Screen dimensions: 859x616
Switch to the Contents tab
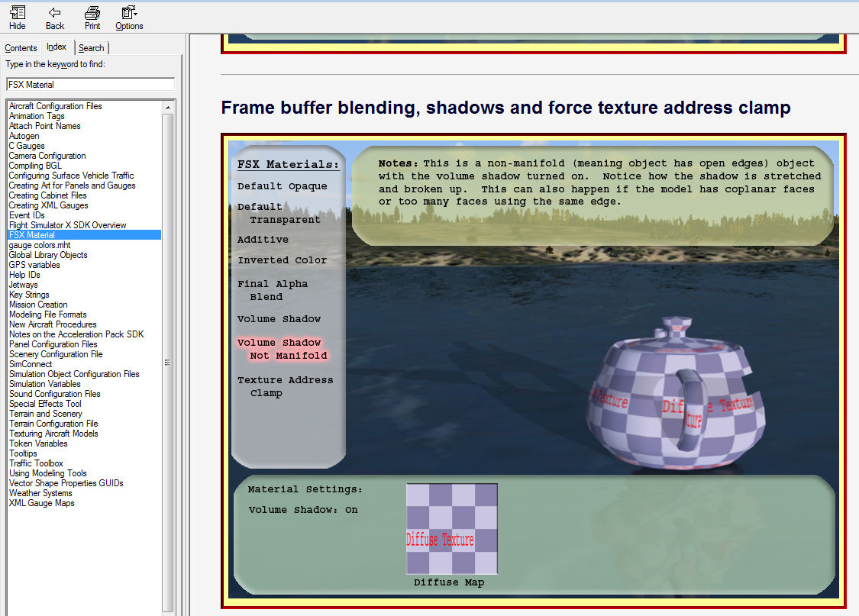[x=21, y=47]
